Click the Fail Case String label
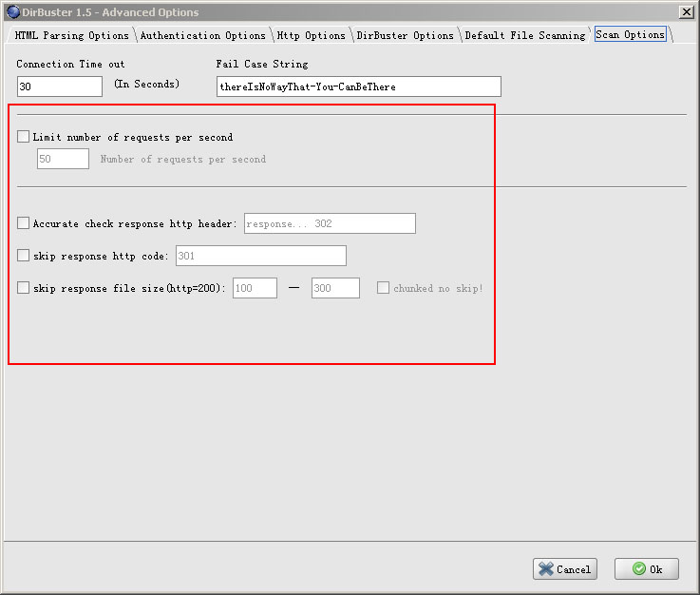Screen dimensions: 700x595 point(262,64)
